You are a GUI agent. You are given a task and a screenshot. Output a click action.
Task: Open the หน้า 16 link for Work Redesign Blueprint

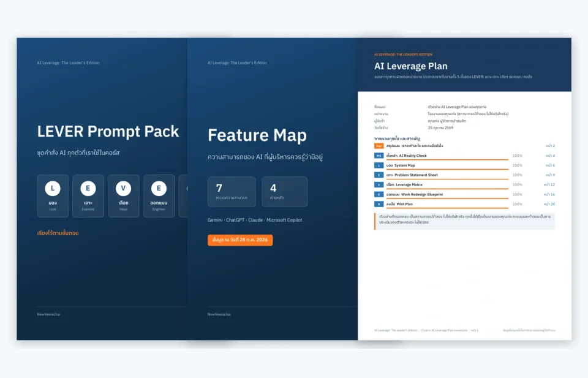click(x=549, y=195)
